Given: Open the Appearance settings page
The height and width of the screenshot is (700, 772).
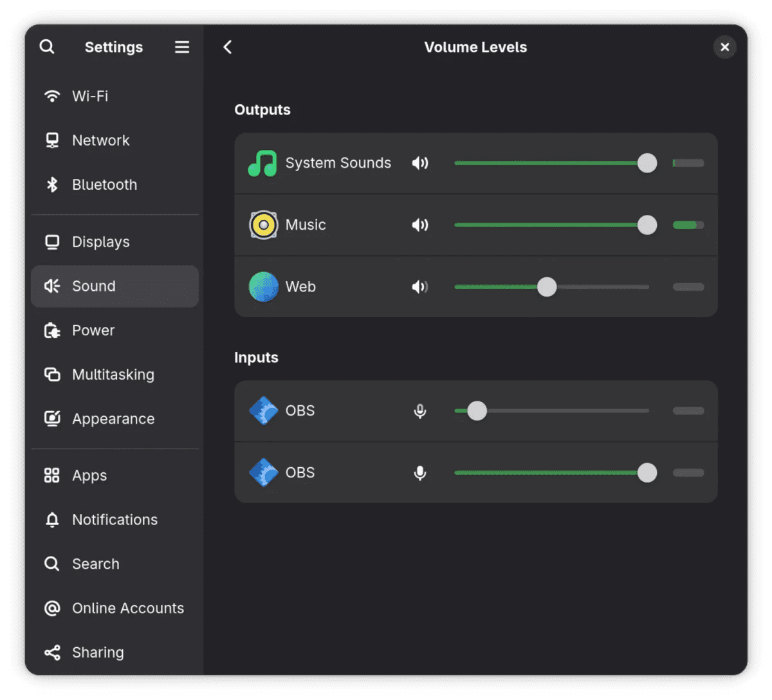Looking at the screenshot, I should point(115,419).
